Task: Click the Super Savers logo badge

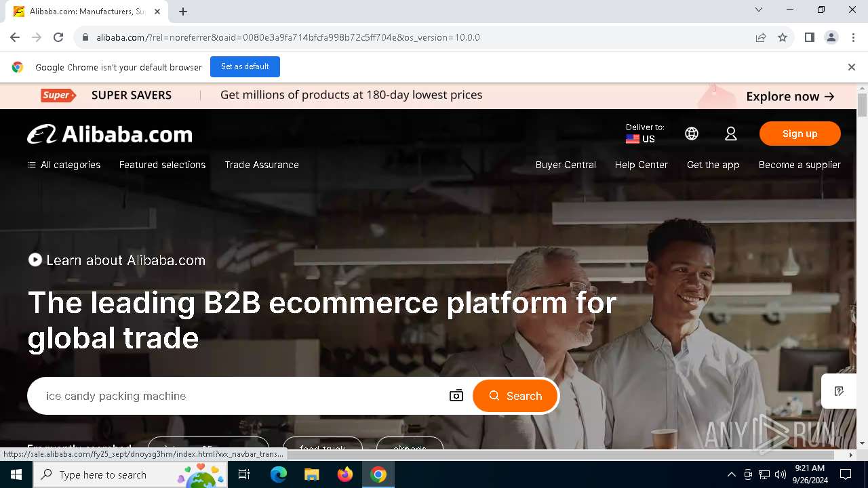Action: [x=58, y=96]
